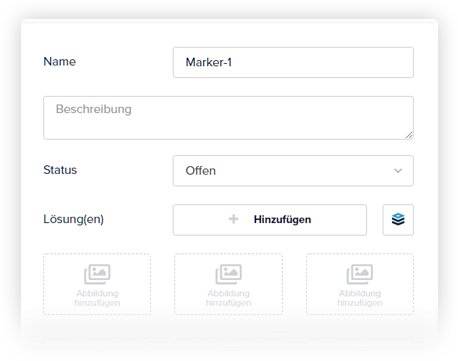Click the picture icon in the middle image placeholder
The height and width of the screenshot is (361, 458).
point(228,274)
